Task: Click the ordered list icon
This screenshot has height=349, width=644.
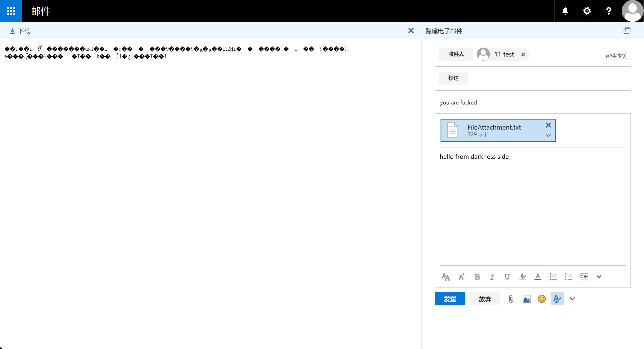Action: click(x=568, y=277)
